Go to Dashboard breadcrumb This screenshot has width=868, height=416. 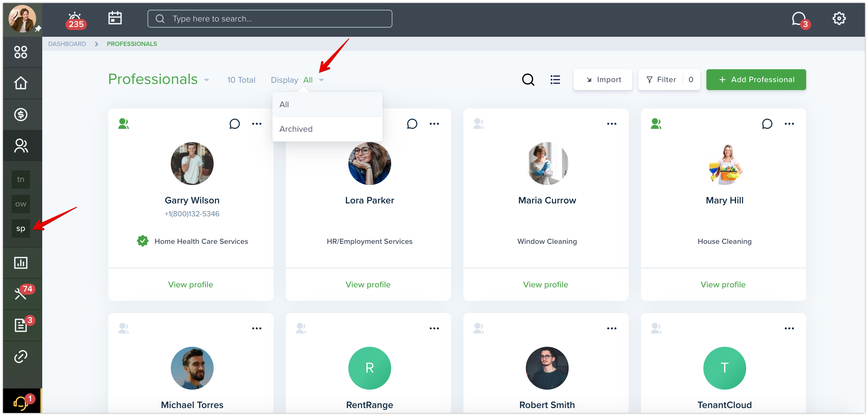pyautogui.click(x=67, y=44)
